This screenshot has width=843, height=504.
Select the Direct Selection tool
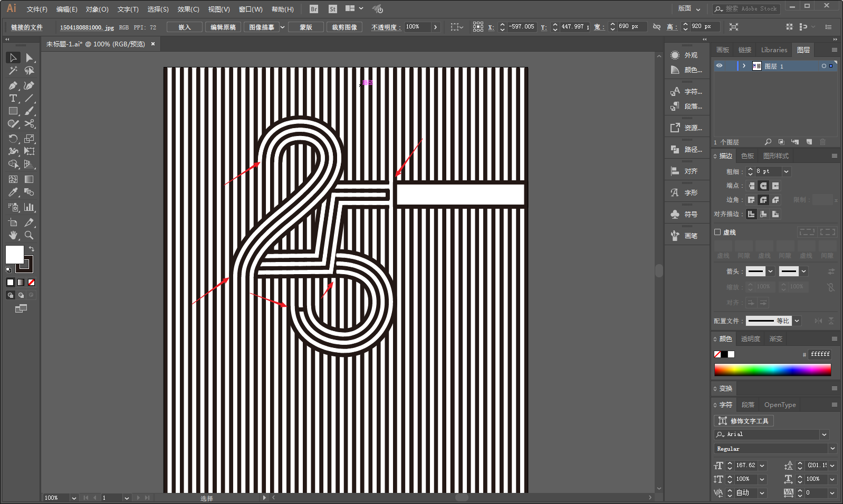pos(30,57)
